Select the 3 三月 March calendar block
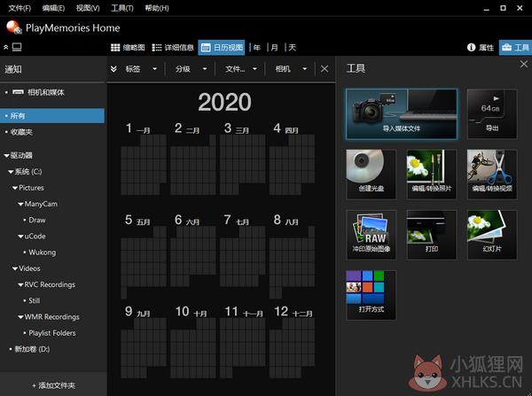The height and width of the screenshot is (396, 532). click(x=243, y=159)
